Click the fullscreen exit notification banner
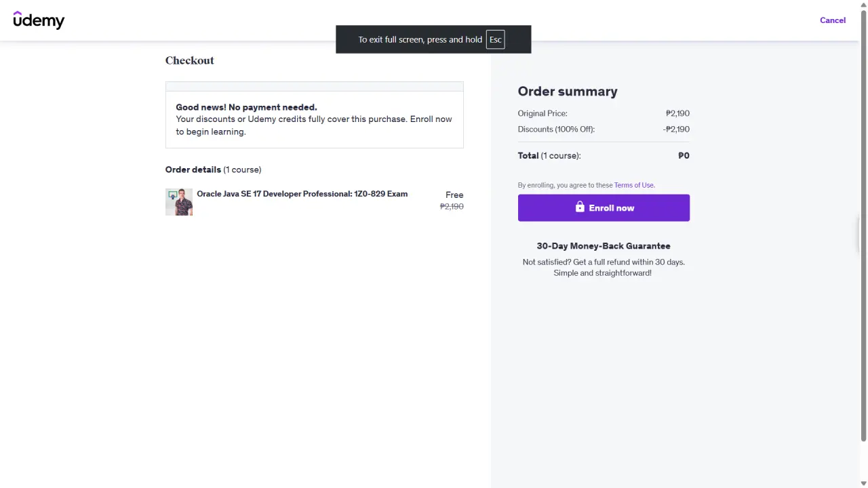The height and width of the screenshot is (488, 868). 433,39
